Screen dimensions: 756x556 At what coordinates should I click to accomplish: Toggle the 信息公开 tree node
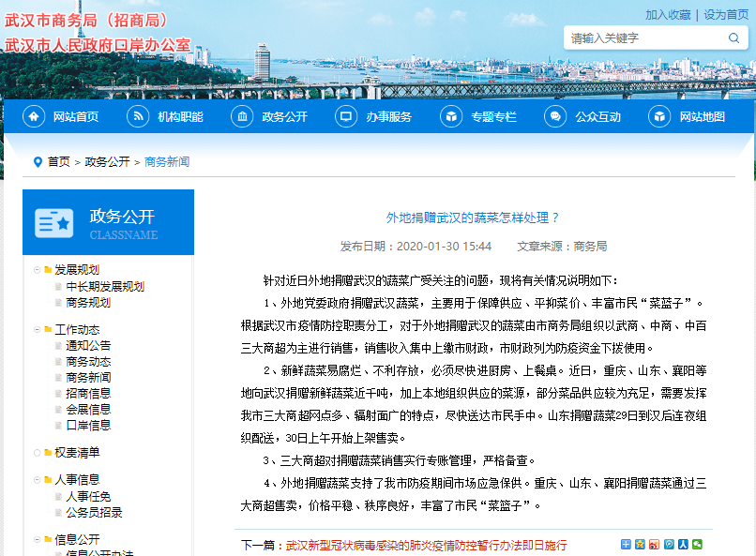pos(37,540)
